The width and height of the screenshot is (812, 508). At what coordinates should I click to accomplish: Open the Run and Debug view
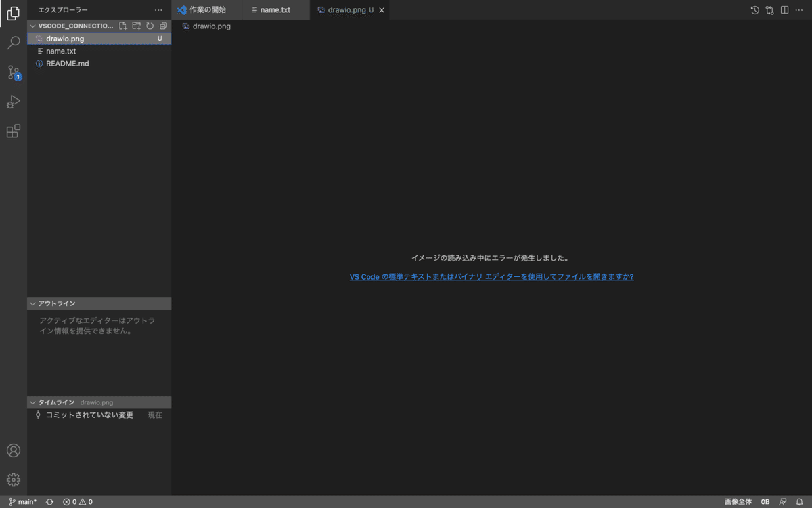pyautogui.click(x=14, y=102)
